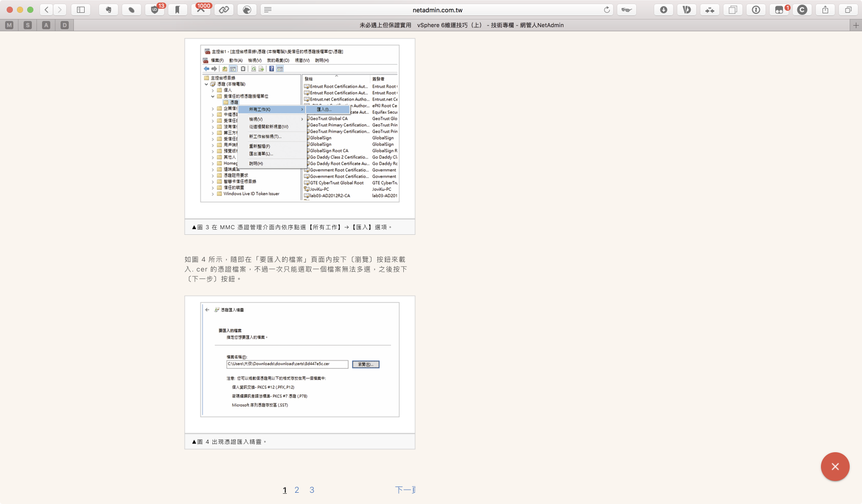Click the bookmark ribbon toolbar icon

[178, 10]
